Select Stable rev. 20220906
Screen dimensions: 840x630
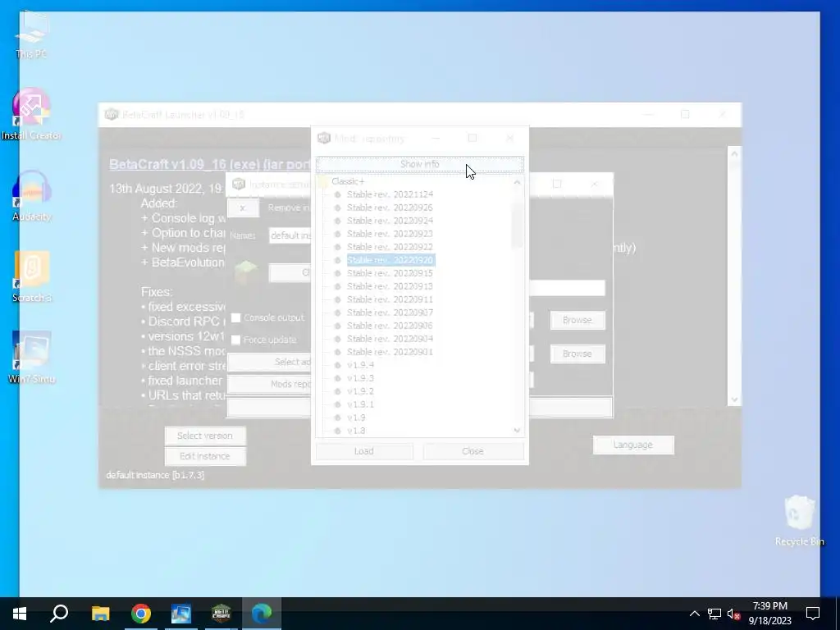pos(390,326)
